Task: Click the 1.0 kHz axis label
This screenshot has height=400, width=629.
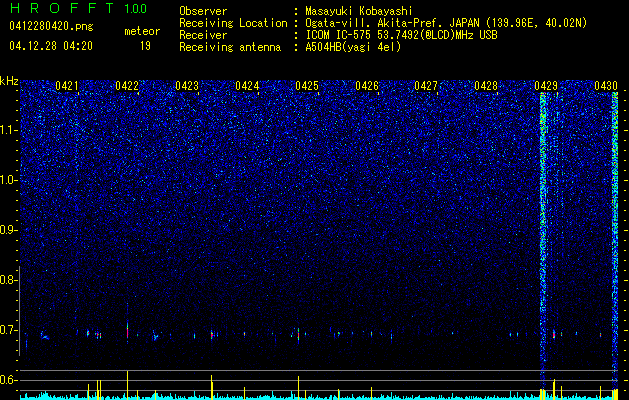Action: click(9, 180)
